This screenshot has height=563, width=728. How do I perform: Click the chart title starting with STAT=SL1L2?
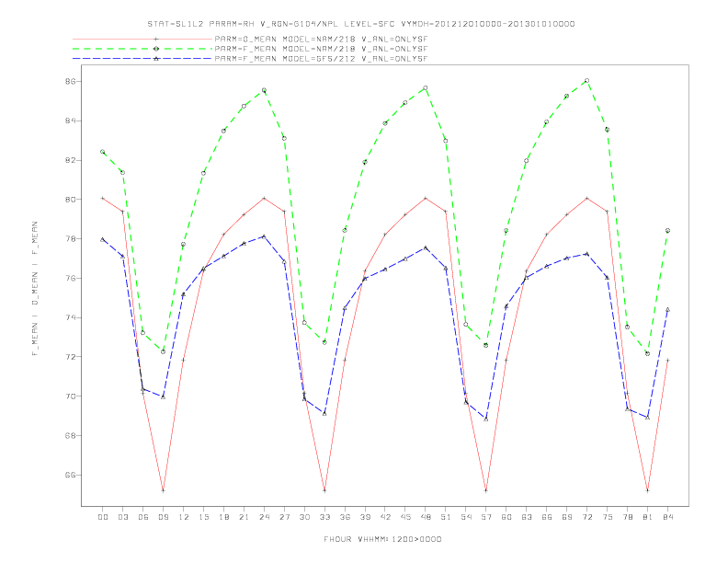pyautogui.click(x=360, y=24)
